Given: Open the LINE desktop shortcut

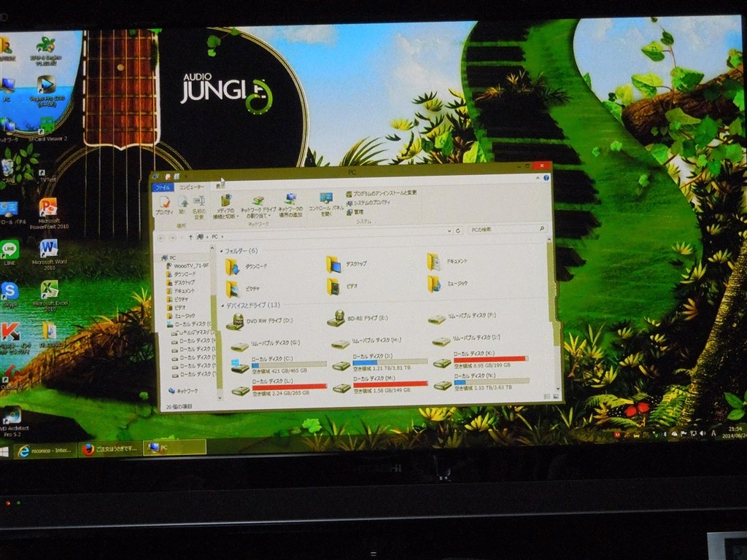Looking at the screenshot, I should pyautogui.click(x=9, y=253).
